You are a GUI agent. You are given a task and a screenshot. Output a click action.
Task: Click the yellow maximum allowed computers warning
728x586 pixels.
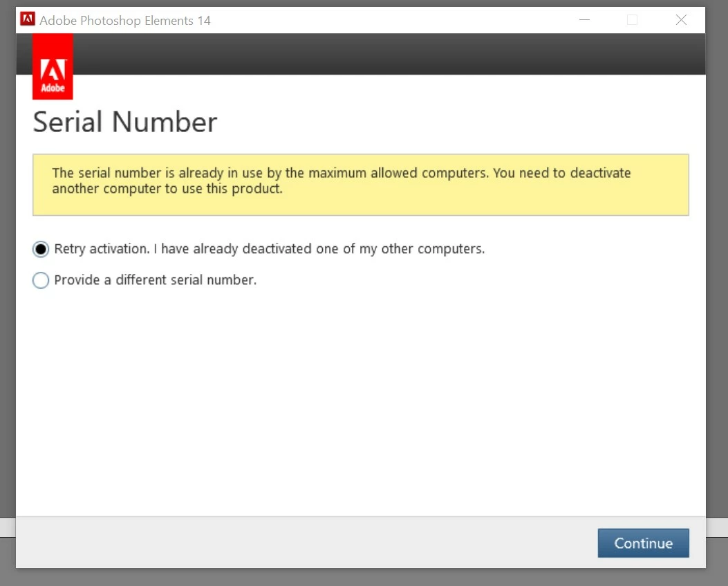(361, 185)
